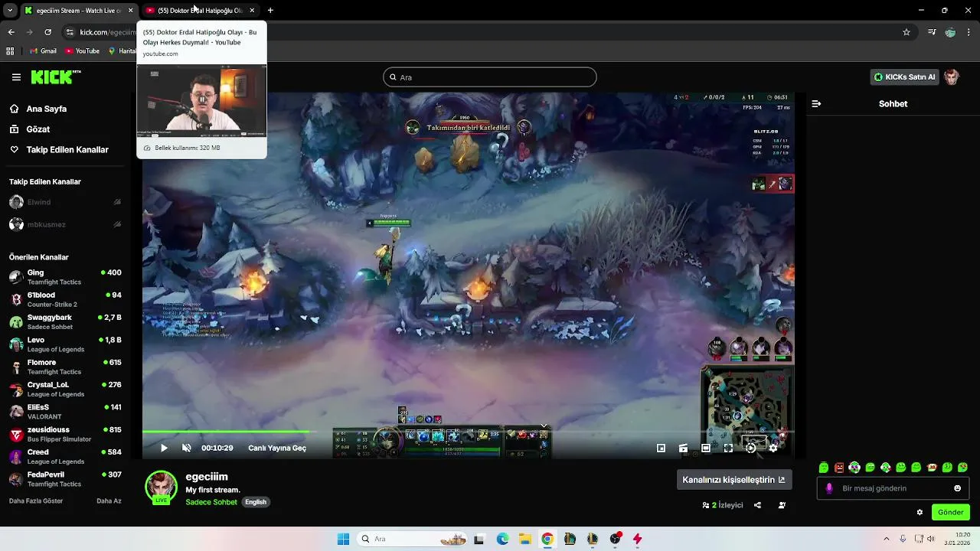Open the tab search dropdown
The image size is (980, 551).
[10, 11]
